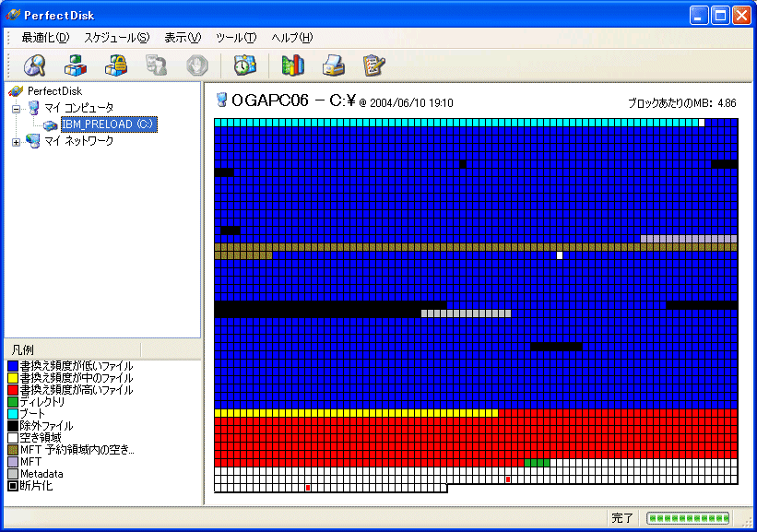757x532 pixels.
Task: Minimize the PerfectDisk window
Action: pyautogui.click(x=698, y=16)
